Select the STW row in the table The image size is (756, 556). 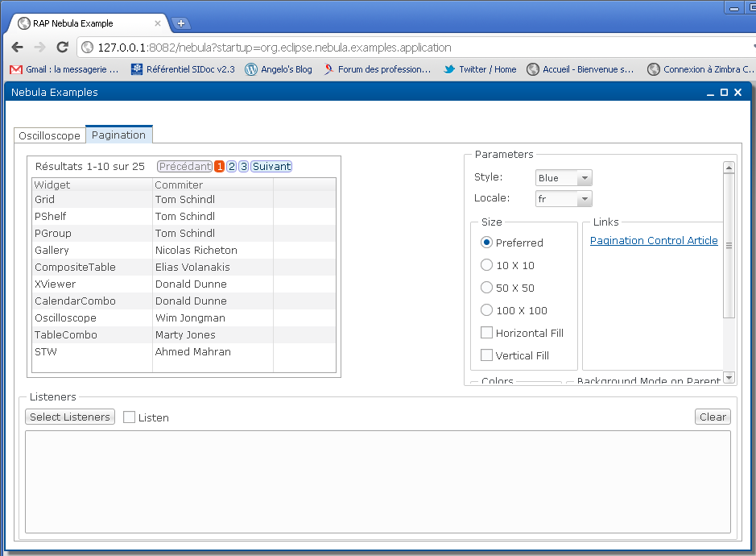184,351
